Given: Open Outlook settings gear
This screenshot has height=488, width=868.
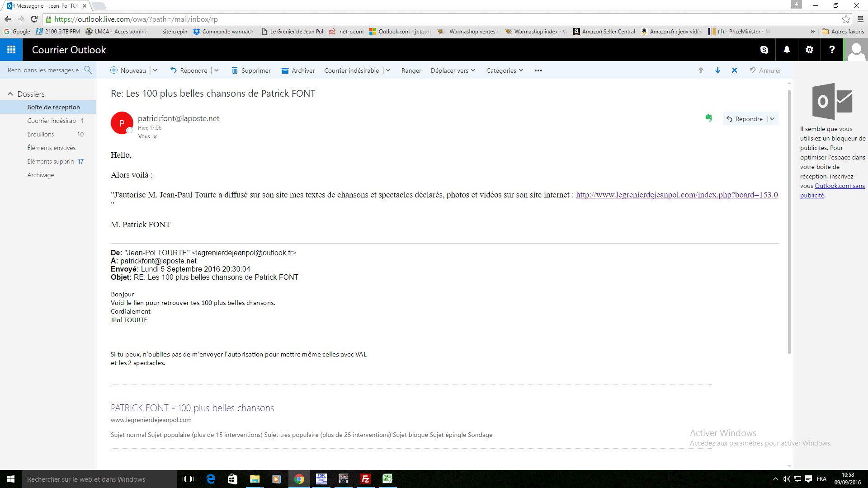Looking at the screenshot, I should point(809,50).
